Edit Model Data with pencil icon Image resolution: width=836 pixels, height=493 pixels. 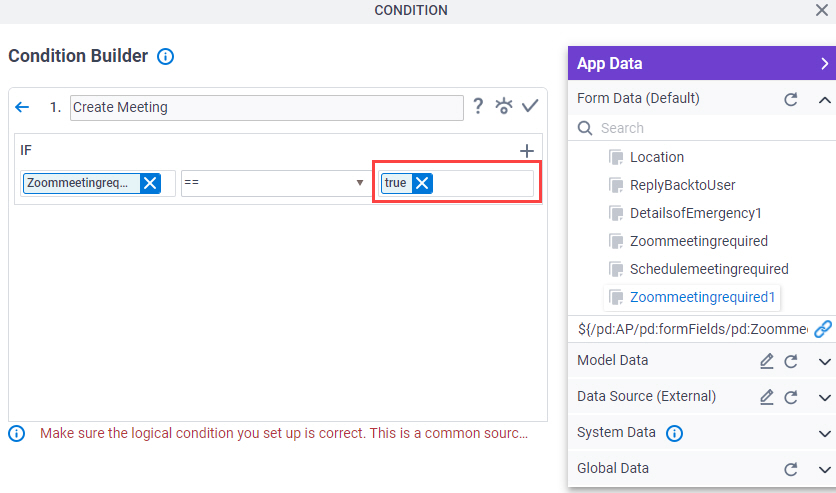click(767, 361)
